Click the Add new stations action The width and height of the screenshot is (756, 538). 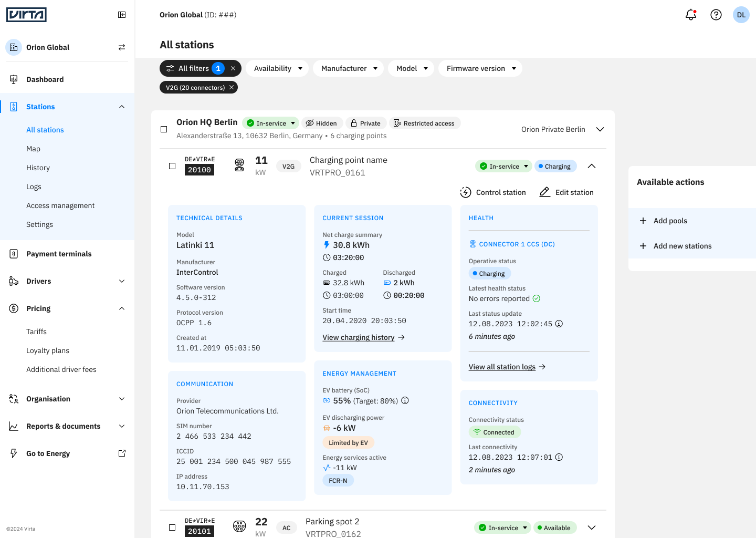pyautogui.click(x=692, y=246)
